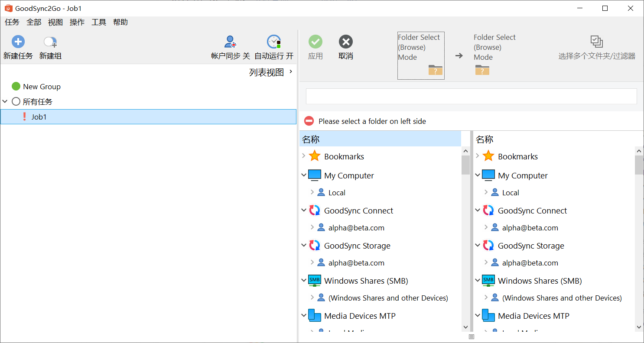The image size is (644, 343).
Task: Expand Local in the right folder tree
Action: pos(486,193)
